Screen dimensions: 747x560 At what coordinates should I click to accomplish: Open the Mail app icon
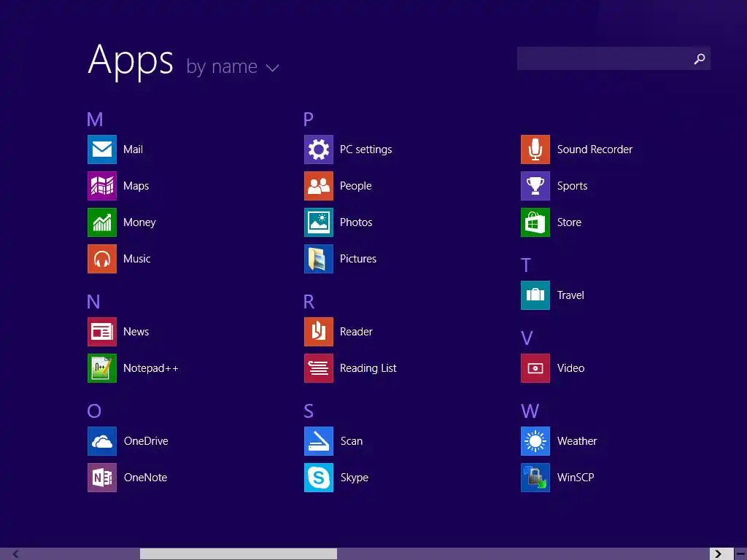(102, 149)
